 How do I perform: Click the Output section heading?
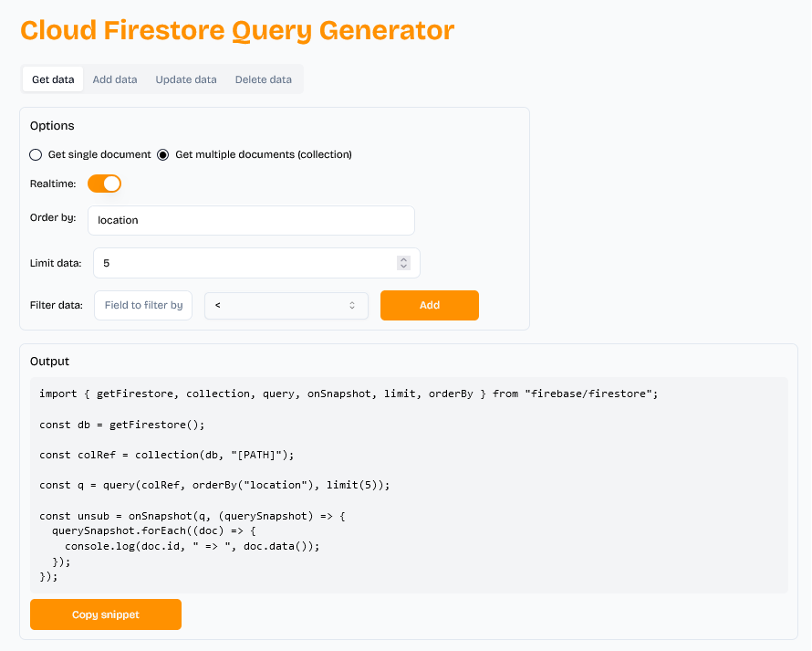coord(49,362)
